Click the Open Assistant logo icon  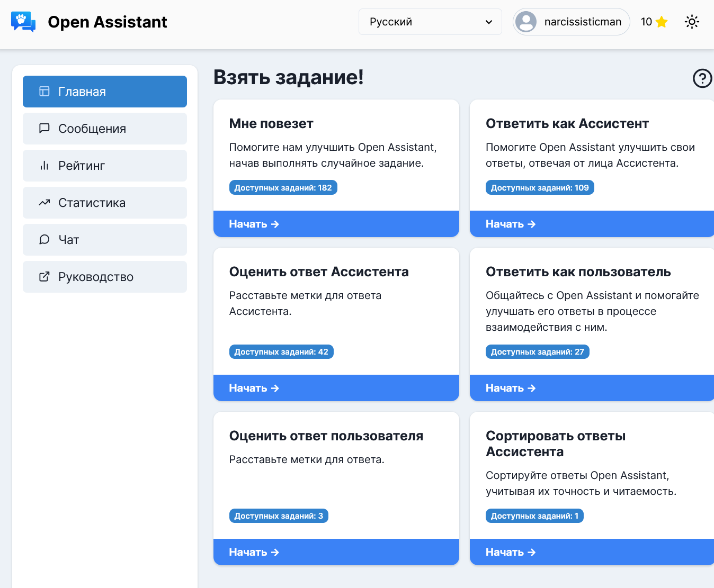pyautogui.click(x=23, y=22)
